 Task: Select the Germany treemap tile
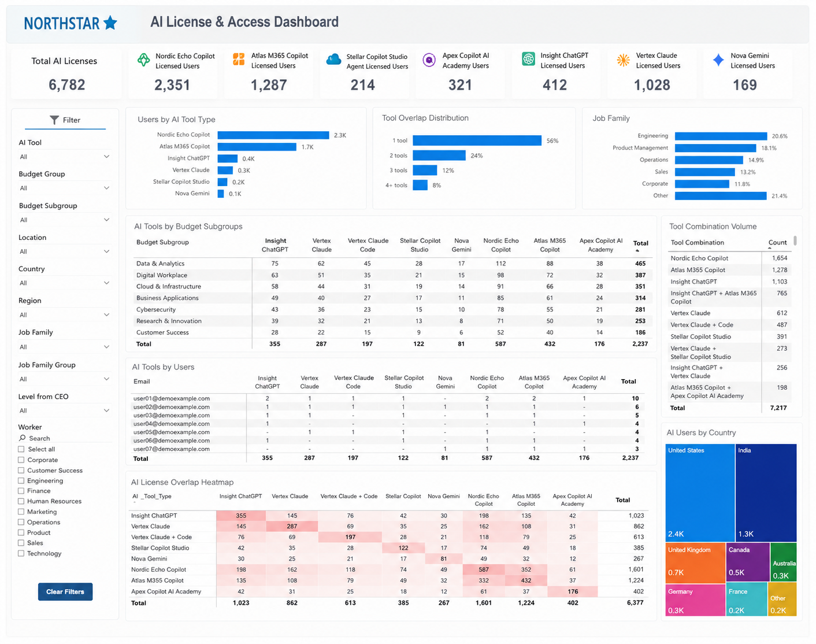[695, 600]
